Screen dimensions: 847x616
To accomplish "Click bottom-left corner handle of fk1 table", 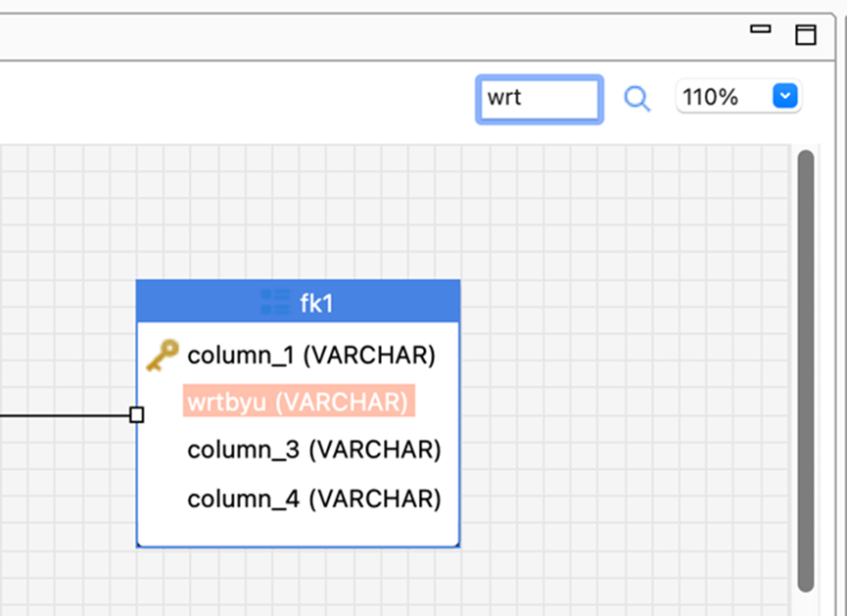I will click(138, 545).
